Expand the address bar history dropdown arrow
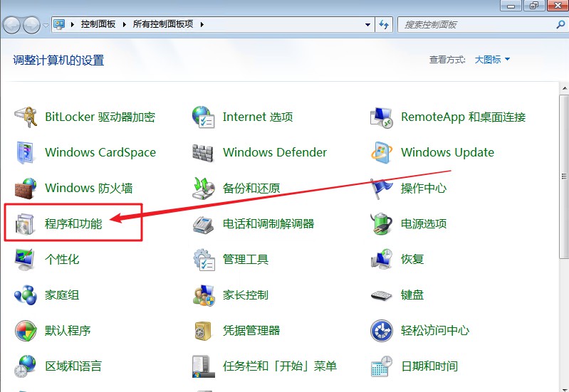 coord(367,24)
